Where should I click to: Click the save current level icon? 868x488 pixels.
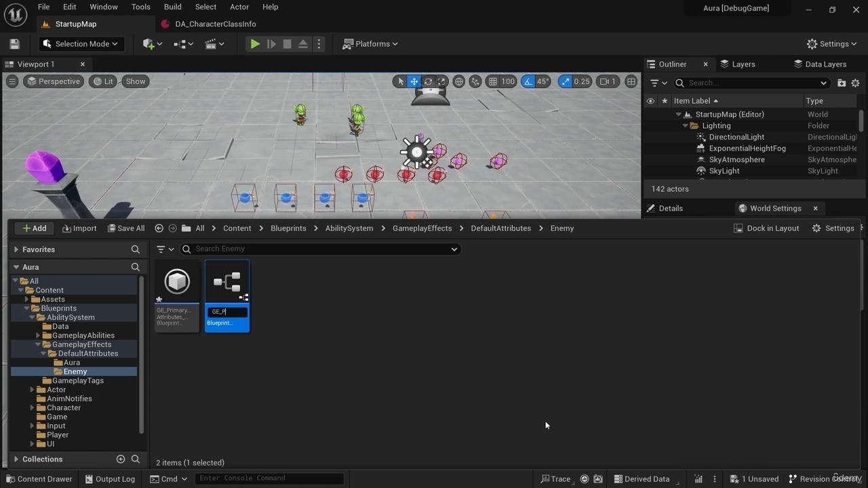(x=14, y=44)
